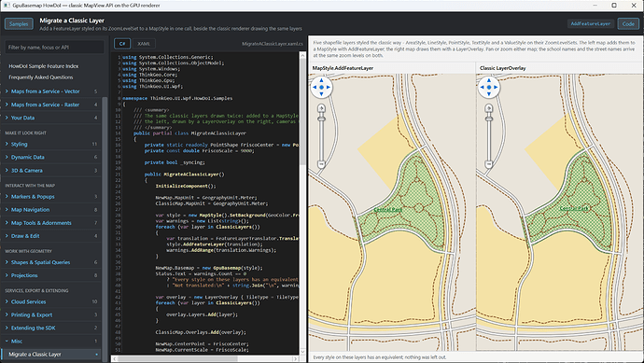Expand the Your Data category
The image size is (644, 363).
click(x=51, y=118)
